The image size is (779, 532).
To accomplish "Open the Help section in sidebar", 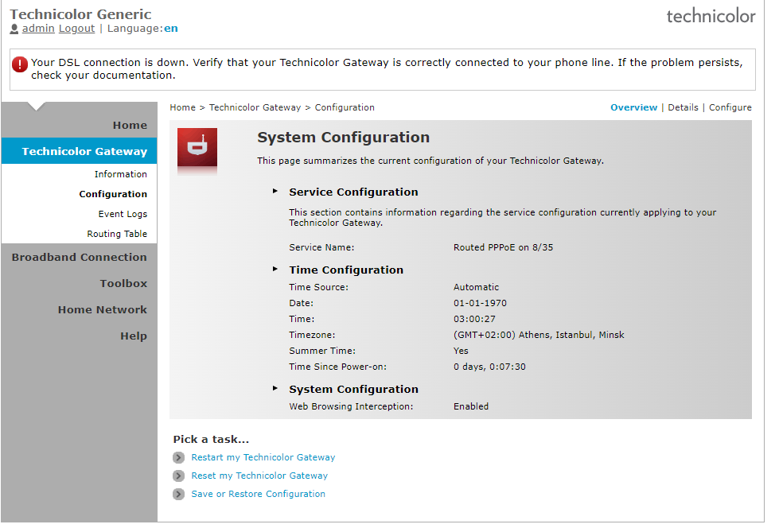I will tap(134, 336).
